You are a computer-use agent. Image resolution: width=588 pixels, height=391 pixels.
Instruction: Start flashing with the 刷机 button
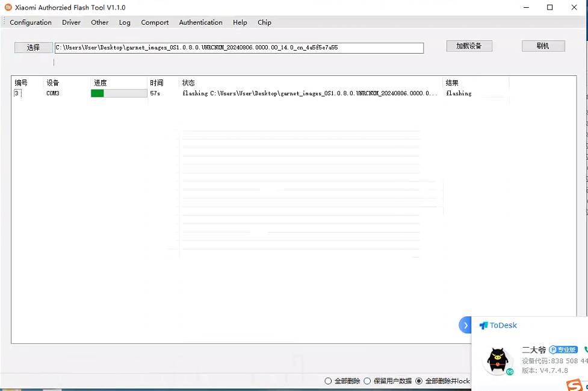point(543,46)
